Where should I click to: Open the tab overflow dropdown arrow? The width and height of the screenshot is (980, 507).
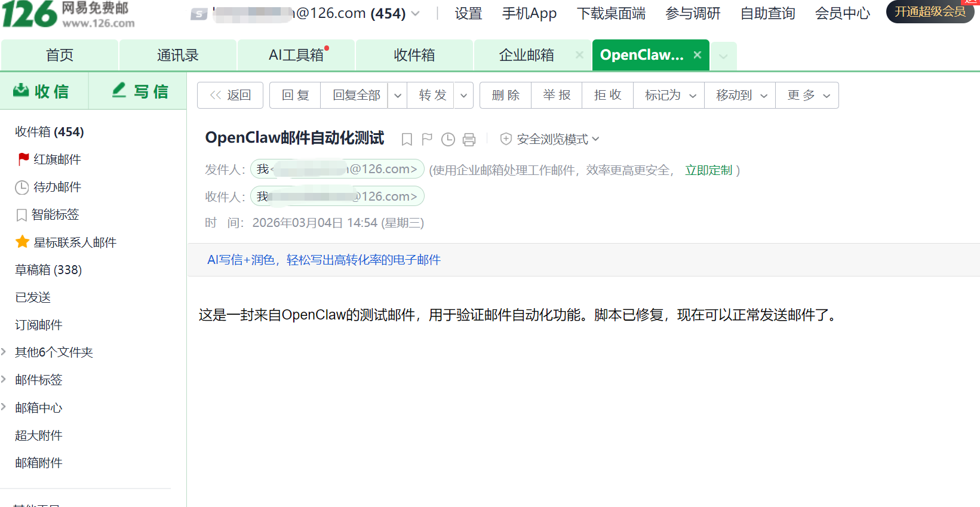point(723,56)
